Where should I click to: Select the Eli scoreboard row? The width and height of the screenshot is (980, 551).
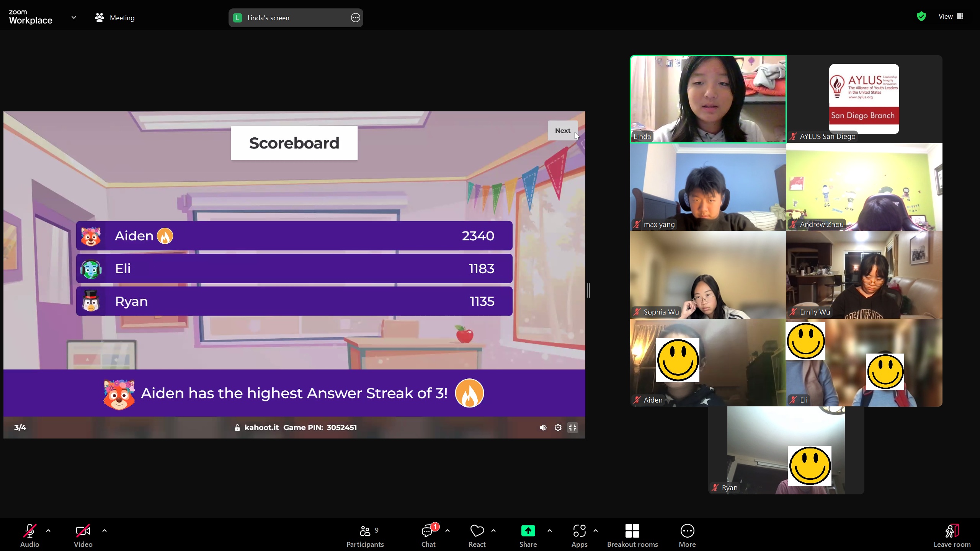click(x=294, y=269)
